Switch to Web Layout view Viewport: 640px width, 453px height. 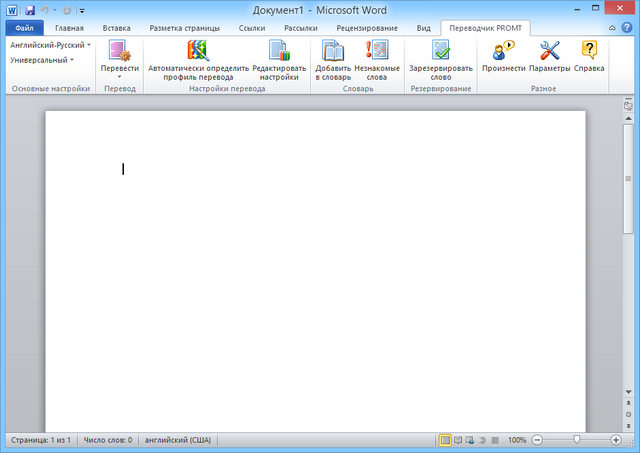[x=470, y=440]
